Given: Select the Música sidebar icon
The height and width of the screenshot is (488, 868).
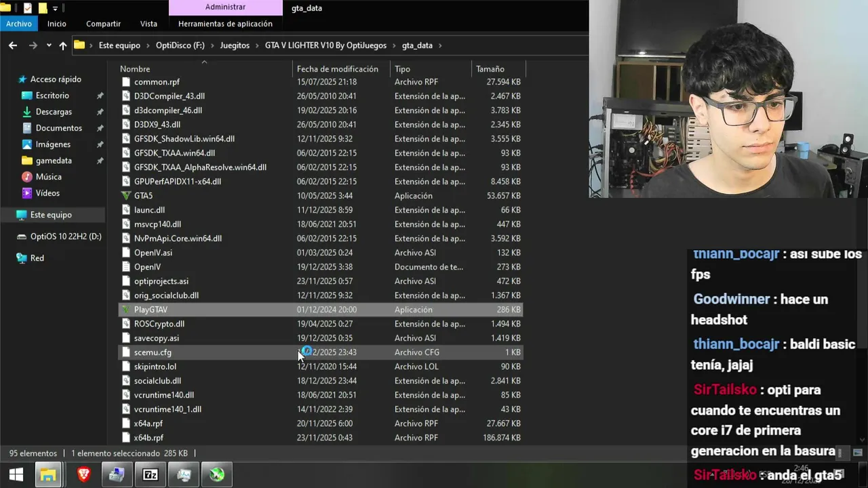Looking at the screenshot, I should click(27, 177).
